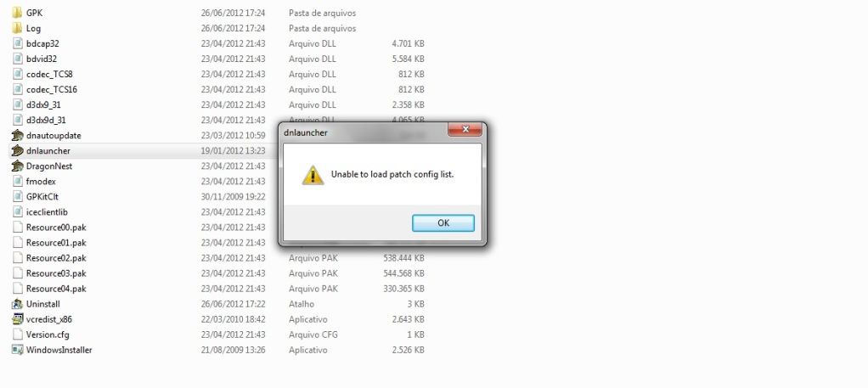
Task: Select the iceclientlib file entry
Action: click(x=47, y=212)
